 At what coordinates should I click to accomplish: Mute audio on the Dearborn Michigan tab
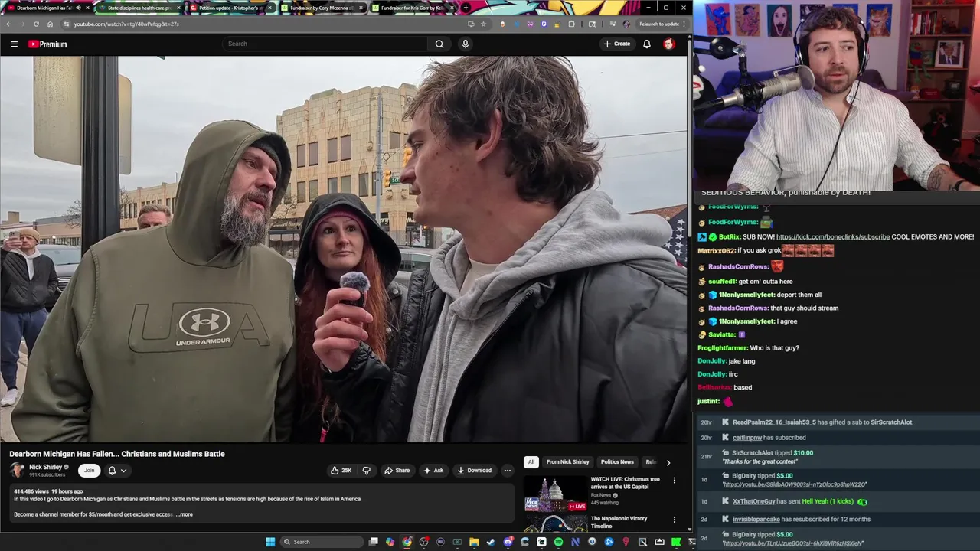(78, 8)
